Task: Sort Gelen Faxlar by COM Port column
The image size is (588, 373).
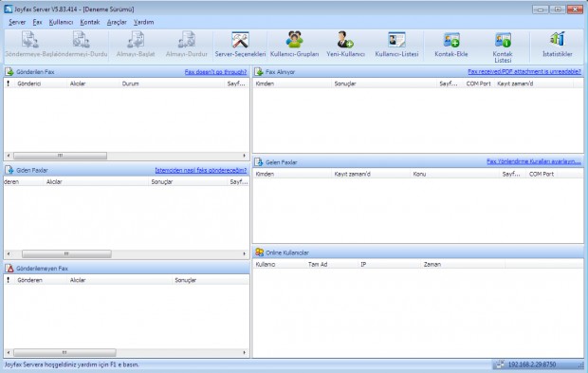Action: [542, 174]
